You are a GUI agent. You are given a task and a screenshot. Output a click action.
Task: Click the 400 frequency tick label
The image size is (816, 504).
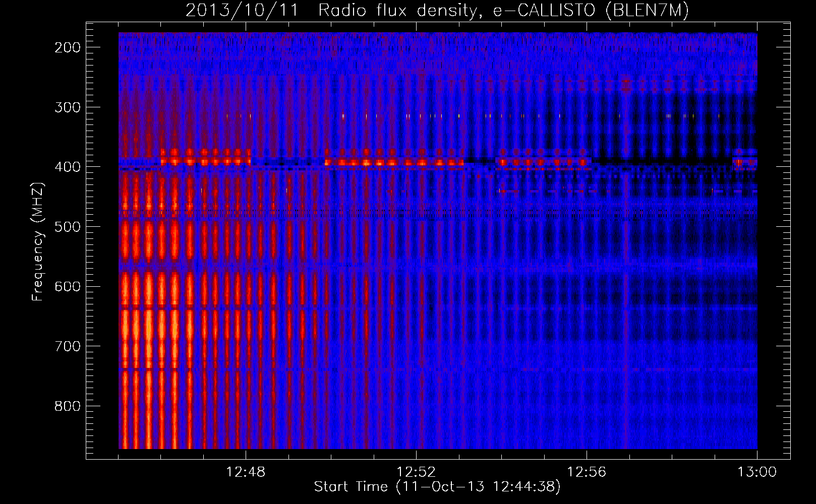68,167
